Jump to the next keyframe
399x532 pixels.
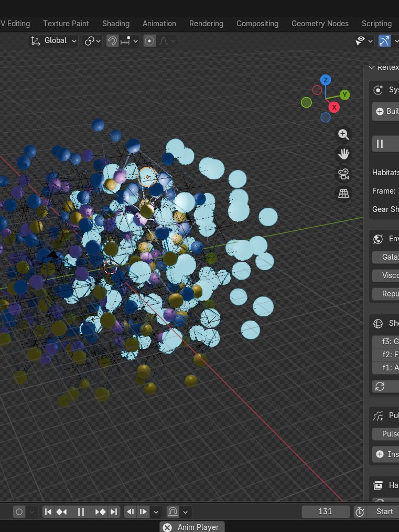100,512
